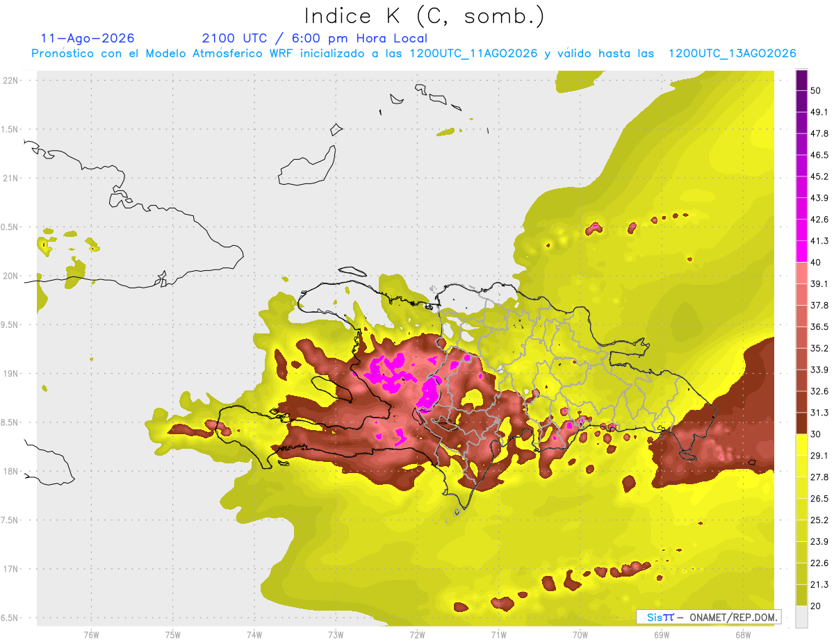Click legend value 32.6
Image resolution: width=834 pixels, height=644 pixels.
pyautogui.click(x=819, y=391)
